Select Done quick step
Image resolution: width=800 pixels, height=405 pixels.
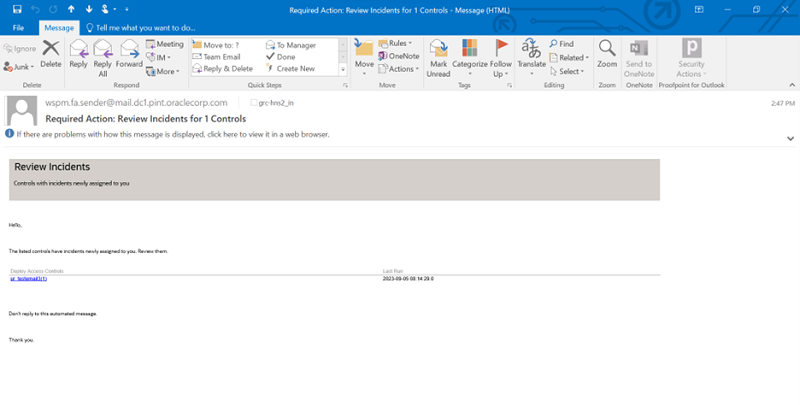(281, 57)
